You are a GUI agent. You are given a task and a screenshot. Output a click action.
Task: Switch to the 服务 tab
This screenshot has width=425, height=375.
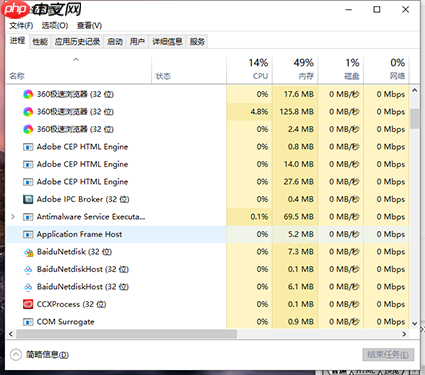click(197, 42)
